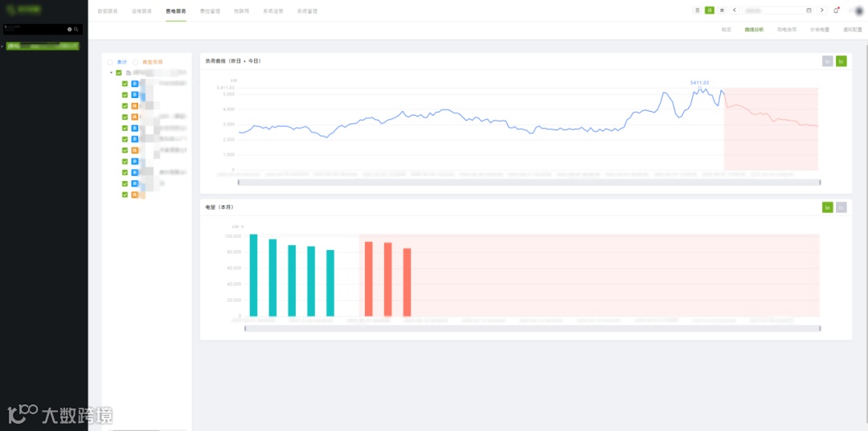The width and height of the screenshot is (868, 431).
Task: Show 负荷曲线 panel as line chart
Action: tap(841, 61)
